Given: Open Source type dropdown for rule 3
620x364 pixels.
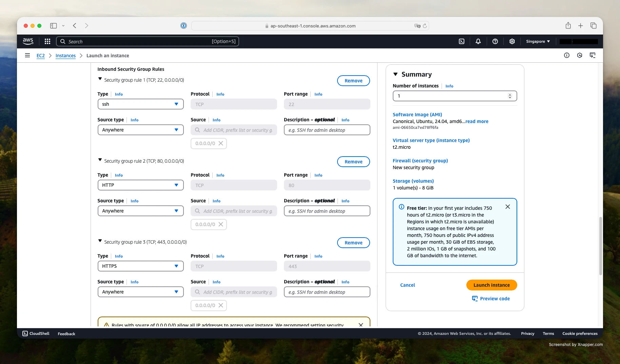Looking at the screenshot, I should (140, 292).
